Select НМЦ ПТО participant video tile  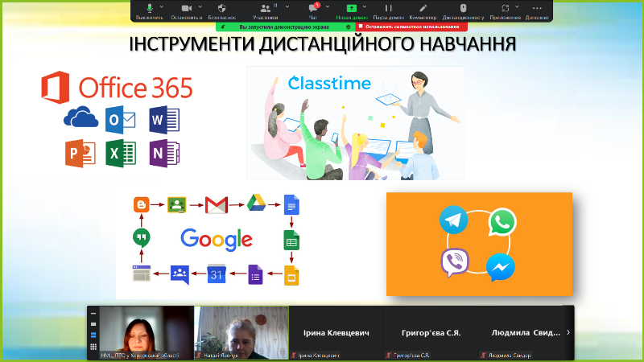click(147, 332)
